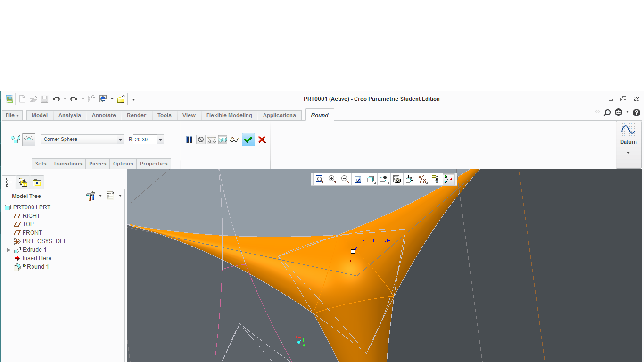Screen dimensions: 644x362
Task: Click the Repaint screen icon
Action: click(358, 179)
